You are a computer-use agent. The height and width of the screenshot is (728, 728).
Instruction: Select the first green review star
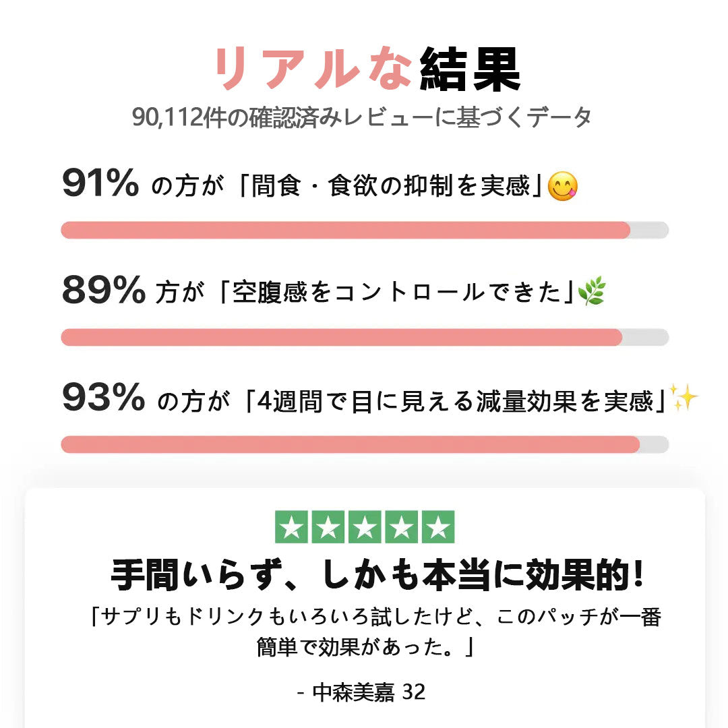(292, 527)
